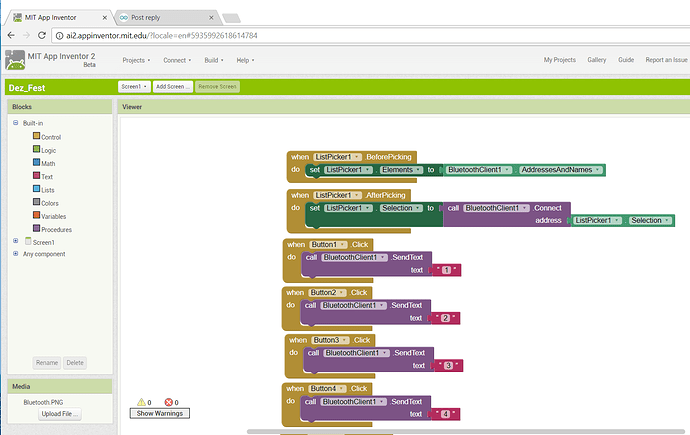
Task: Click the site info icon in address bar
Action: [x=59, y=36]
